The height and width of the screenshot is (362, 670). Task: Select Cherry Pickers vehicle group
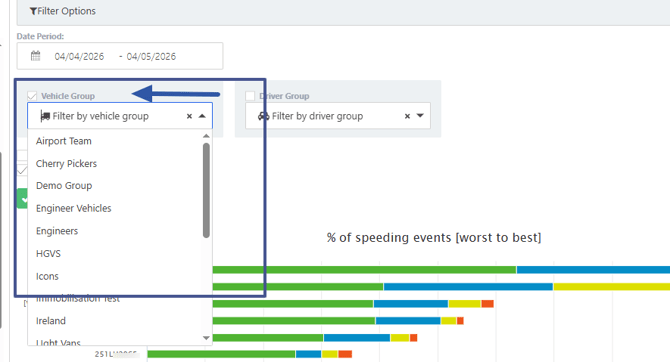(x=66, y=164)
